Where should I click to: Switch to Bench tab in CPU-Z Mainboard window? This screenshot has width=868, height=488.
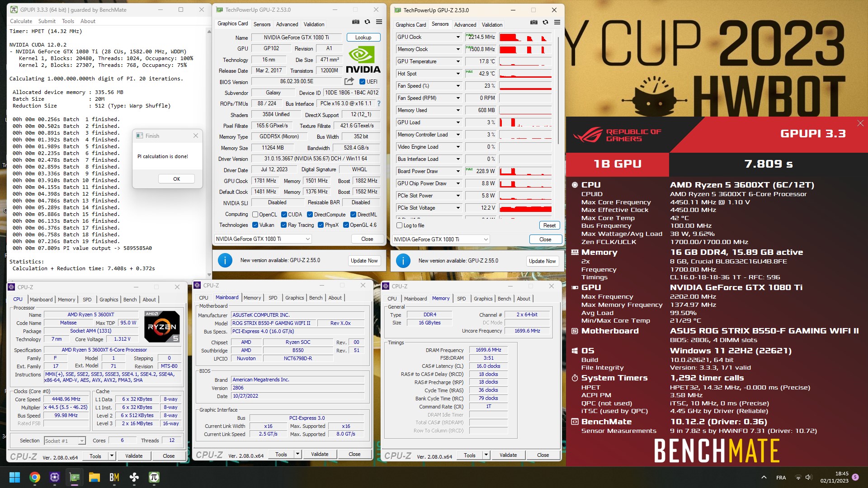tap(316, 298)
